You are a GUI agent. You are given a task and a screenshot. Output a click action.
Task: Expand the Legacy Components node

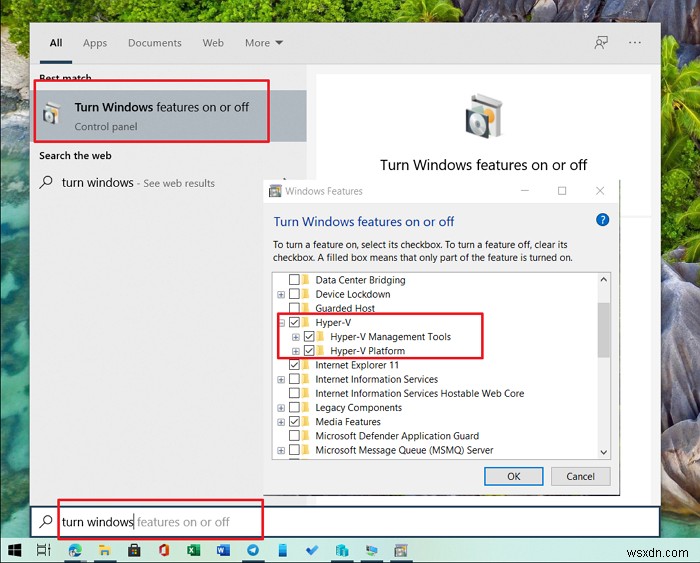[281, 408]
